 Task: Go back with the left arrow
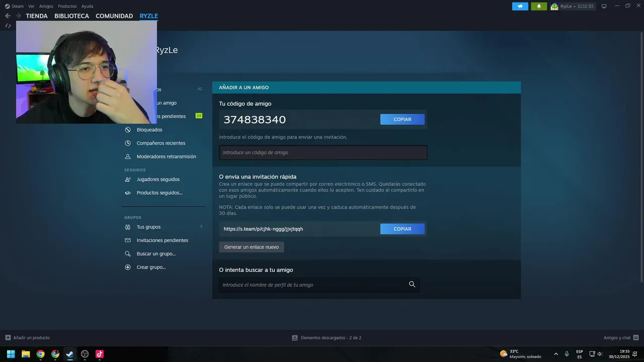coord(8,16)
